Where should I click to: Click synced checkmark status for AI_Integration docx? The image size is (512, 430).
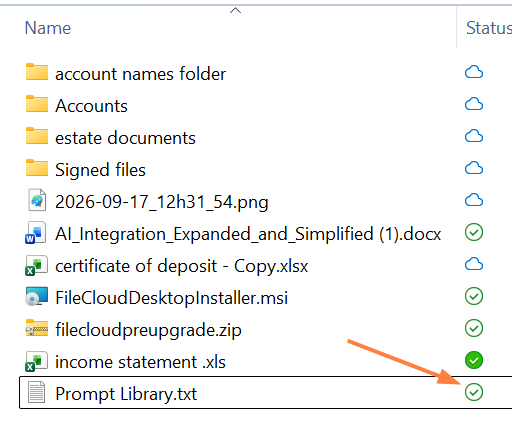point(474,232)
